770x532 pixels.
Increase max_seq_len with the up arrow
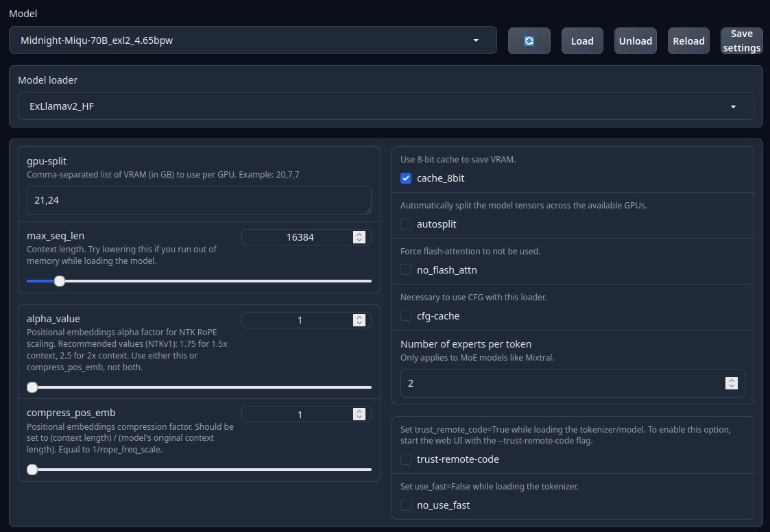tap(359, 234)
